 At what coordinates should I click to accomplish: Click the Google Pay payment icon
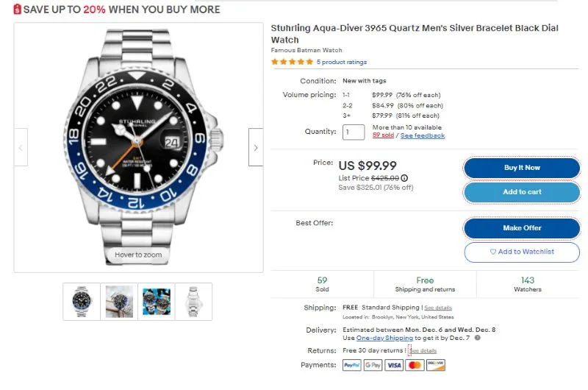tap(373, 365)
